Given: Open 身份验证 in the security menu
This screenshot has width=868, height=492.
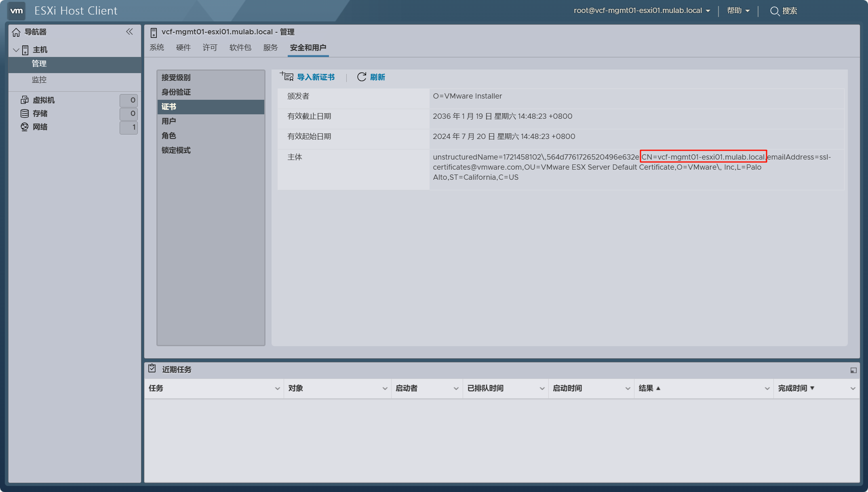Looking at the screenshot, I should pyautogui.click(x=211, y=92).
